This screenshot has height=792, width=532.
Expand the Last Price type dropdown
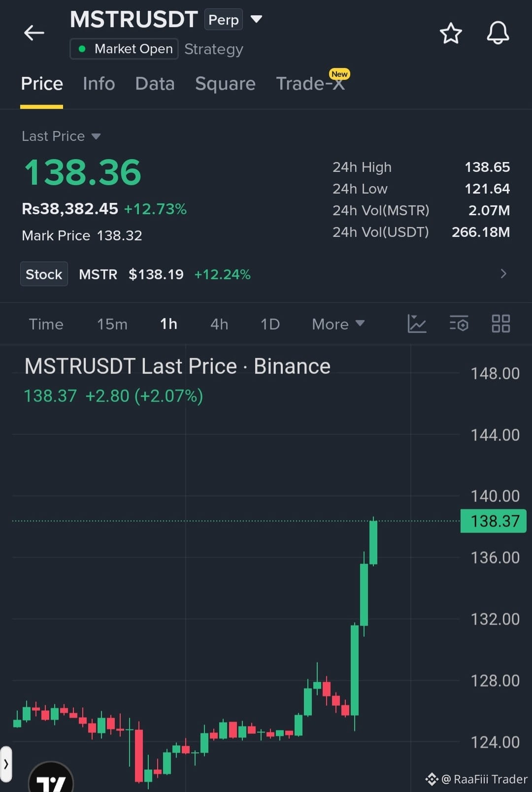pyautogui.click(x=96, y=136)
